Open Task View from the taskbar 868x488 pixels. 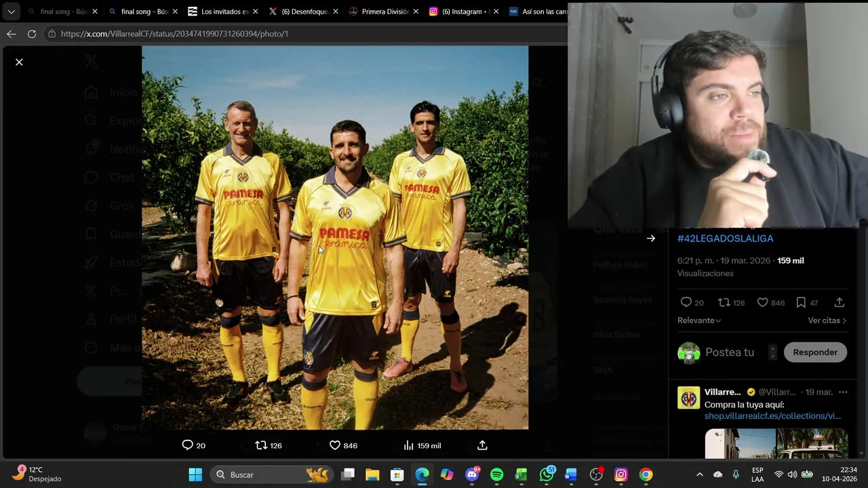coord(348,474)
